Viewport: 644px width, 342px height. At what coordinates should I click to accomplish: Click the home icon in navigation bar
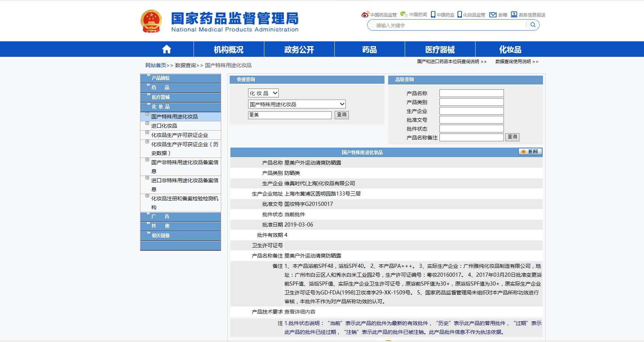click(167, 49)
